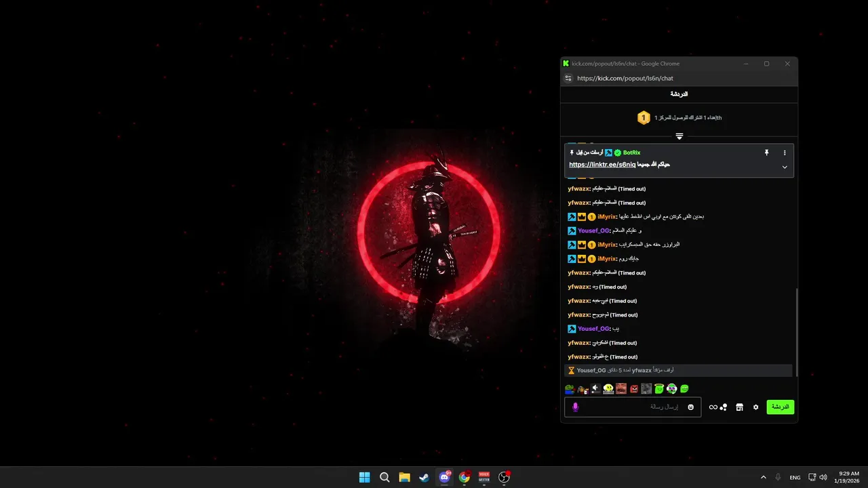Open Windows Start menu

(x=365, y=477)
